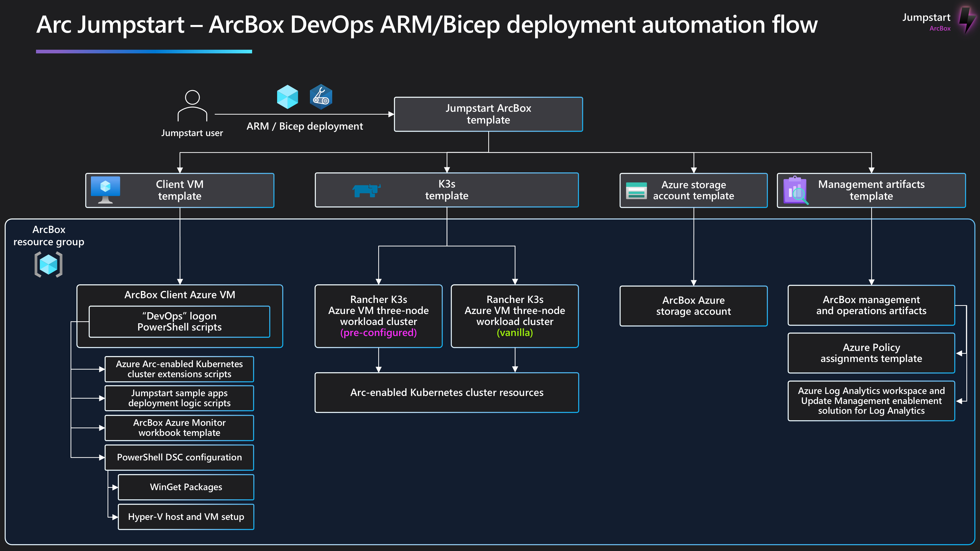Click the Bicep robot-arm hexagon icon
Viewport: 980px width, 551px height.
[x=321, y=96]
